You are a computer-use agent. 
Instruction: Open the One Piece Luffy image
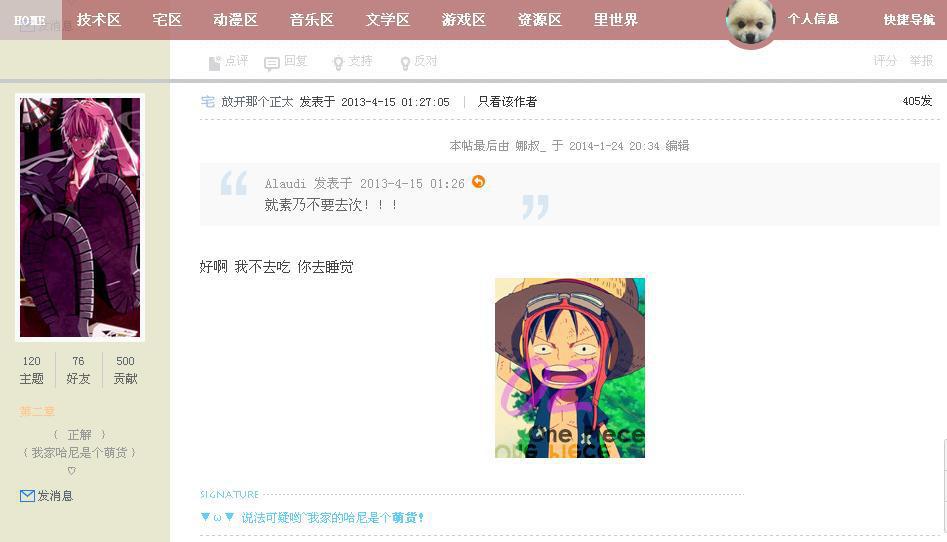point(570,367)
